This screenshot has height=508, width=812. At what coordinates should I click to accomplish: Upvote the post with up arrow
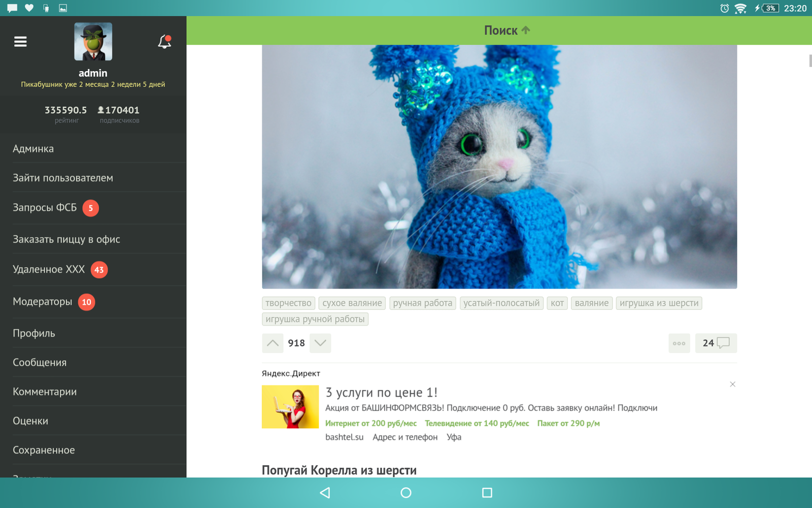coord(273,343)
